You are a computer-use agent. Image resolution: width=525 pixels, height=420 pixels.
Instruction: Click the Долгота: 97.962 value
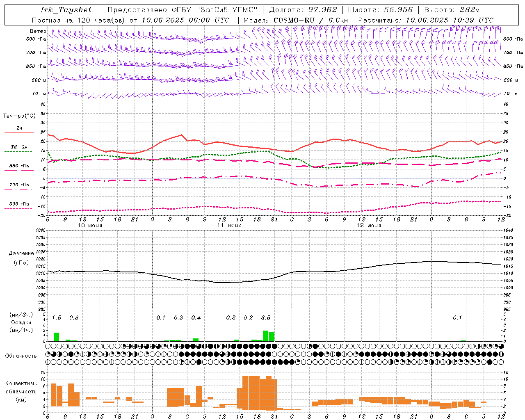pyautogui.click(x=303, y=10)
